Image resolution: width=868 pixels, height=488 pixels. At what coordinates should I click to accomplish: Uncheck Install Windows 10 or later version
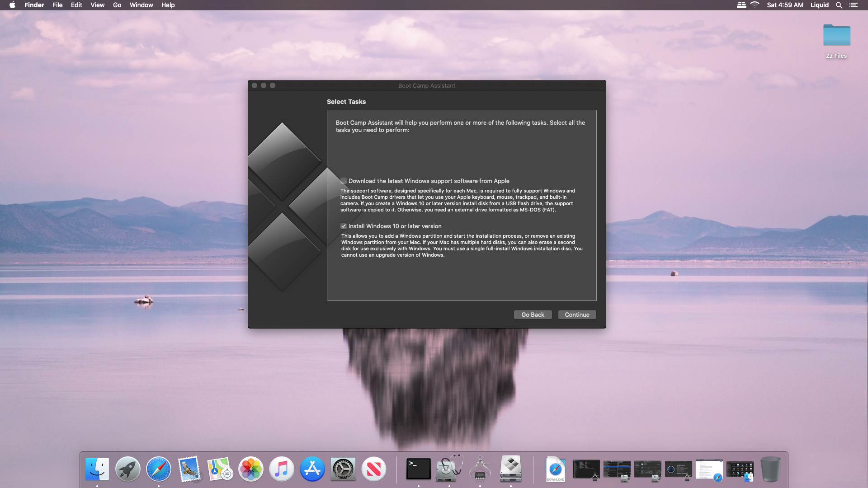pos(344,226)
